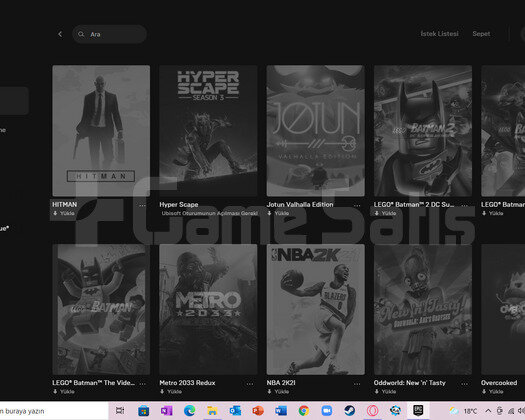The height and width of the screenshot is (420, 525).
Task: Open Opera browser from taskbar
Action: (x=372, y=411)
